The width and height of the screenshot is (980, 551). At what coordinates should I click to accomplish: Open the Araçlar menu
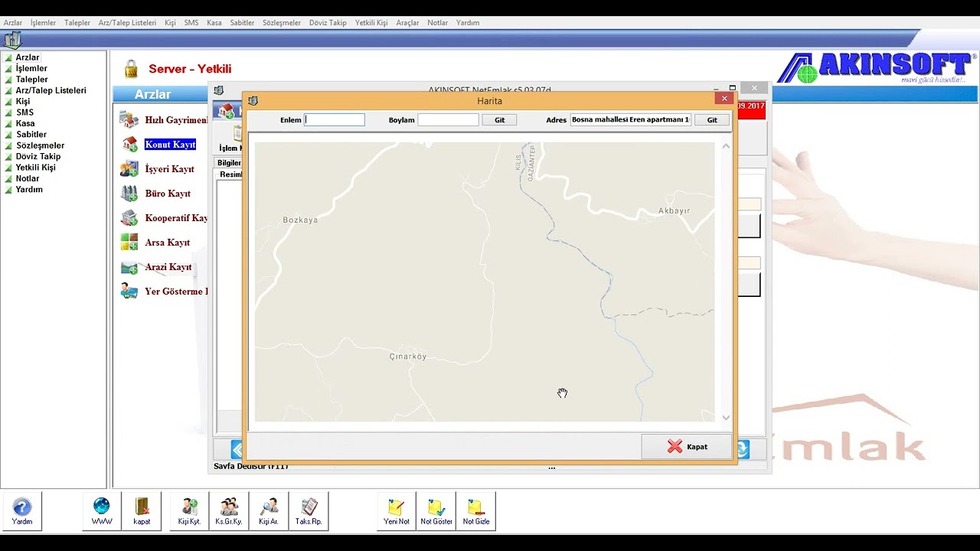407,23
